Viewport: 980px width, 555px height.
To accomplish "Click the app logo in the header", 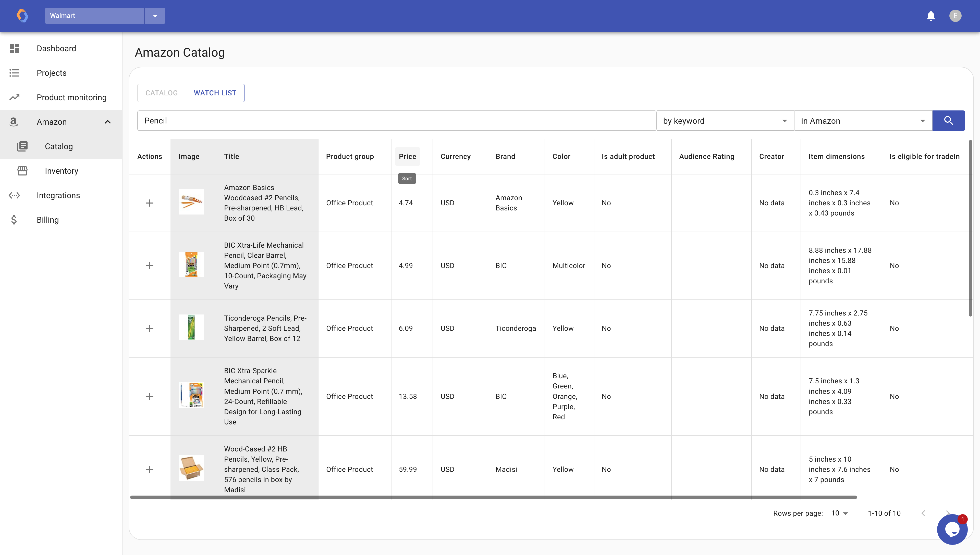I will pos(22,16).
